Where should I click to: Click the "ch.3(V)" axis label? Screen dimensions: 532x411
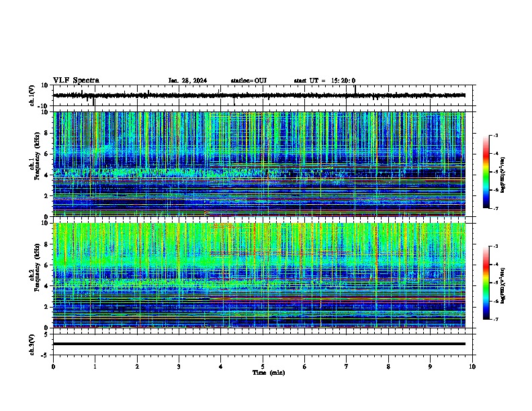click(x=32, y=345)
